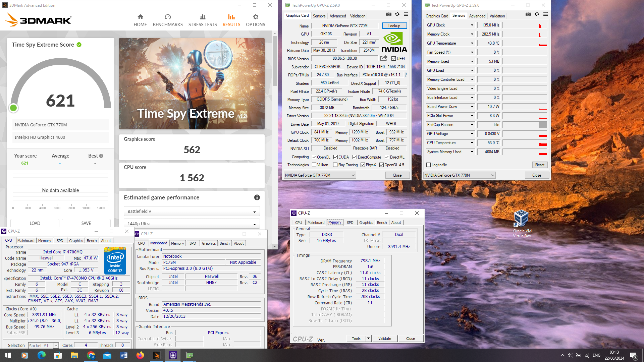Open Graphics tab in CPU-Z CPU window
644x362 pixels.
pos(76,241)
